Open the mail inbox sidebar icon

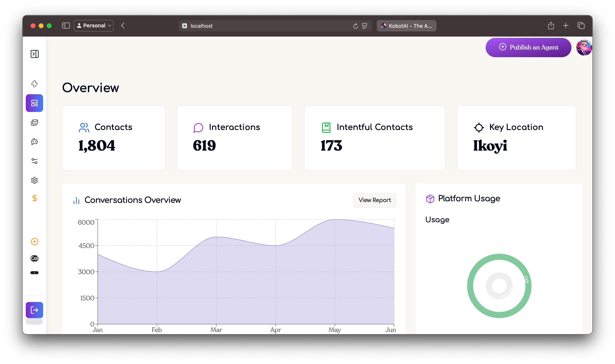34,122
